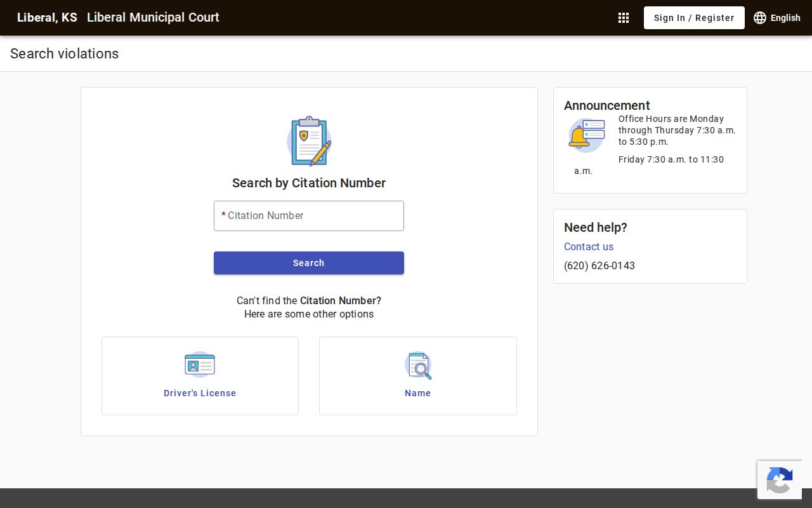This screenshot has height=508, width=812.
Task: Click the Search violations page heading
Action: (64, 53)
